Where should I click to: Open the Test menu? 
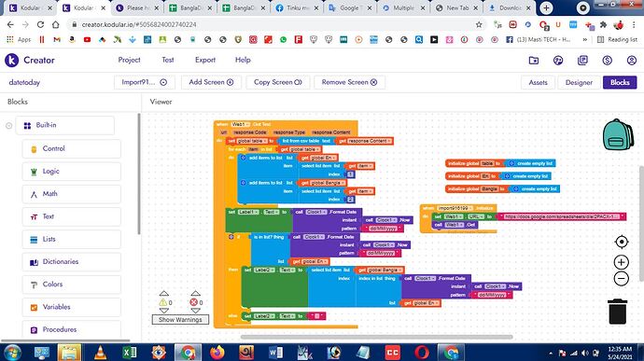click(168, 60)
